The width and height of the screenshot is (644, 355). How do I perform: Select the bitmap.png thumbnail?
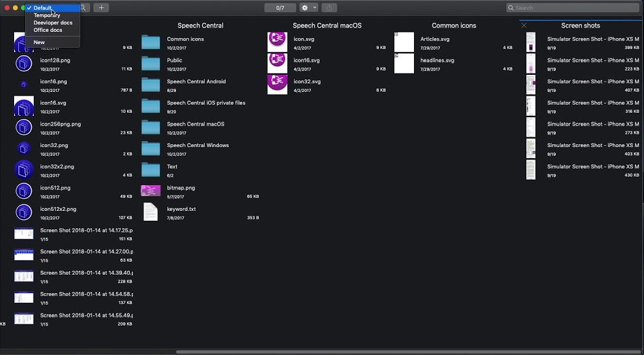151,191
